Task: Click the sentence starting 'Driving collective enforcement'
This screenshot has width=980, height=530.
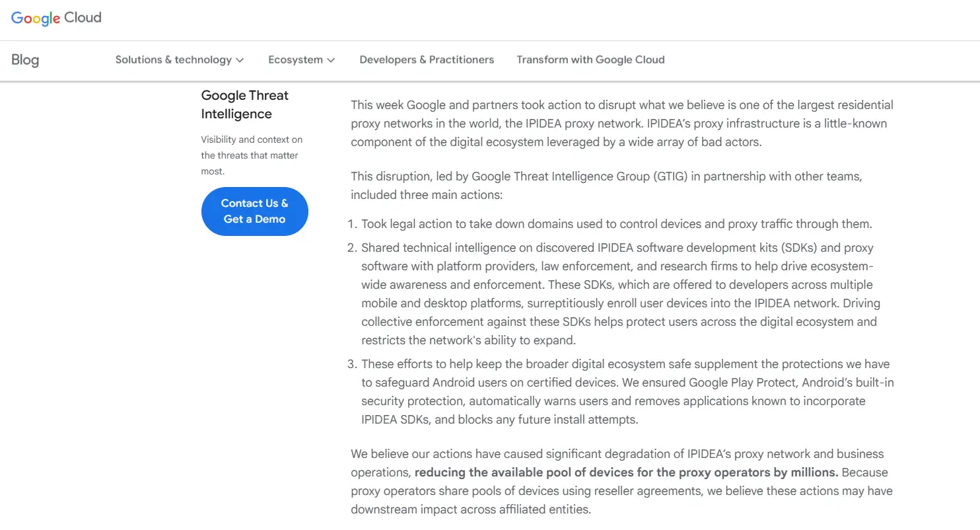Action: tap(619, 322)
